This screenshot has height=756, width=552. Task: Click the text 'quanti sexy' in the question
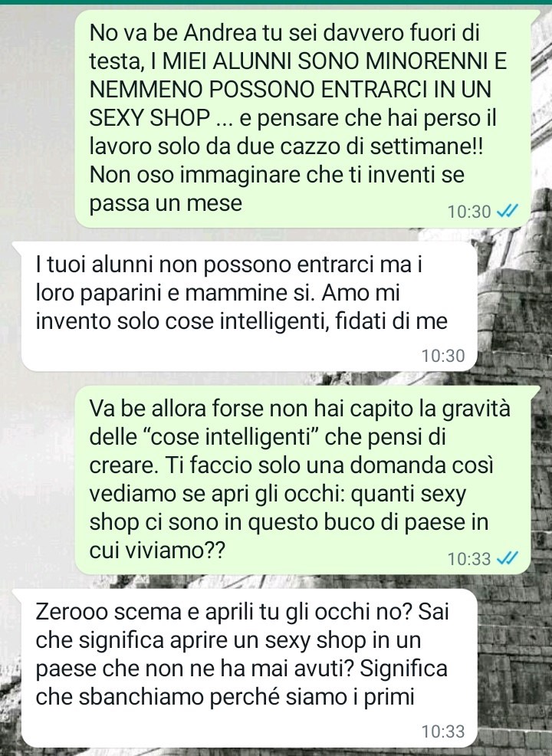pyautogui.click(x=409, y=495)
